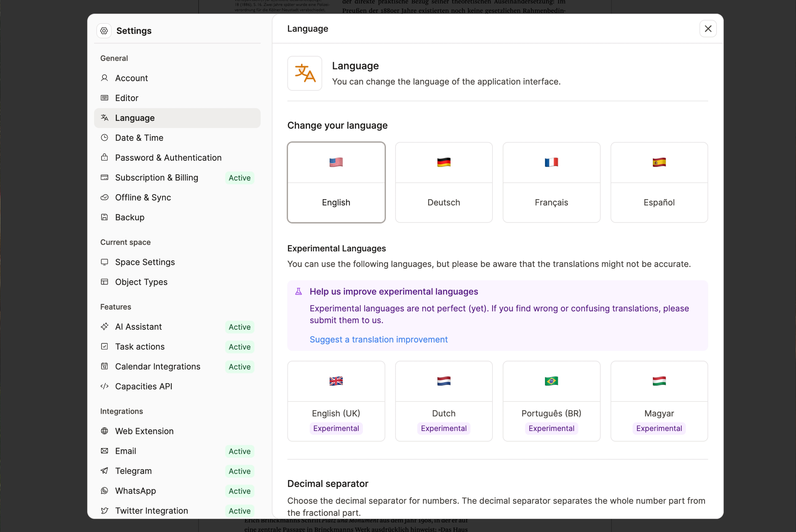Click Suggest a translation improvement link

click(x=379, y=339)
